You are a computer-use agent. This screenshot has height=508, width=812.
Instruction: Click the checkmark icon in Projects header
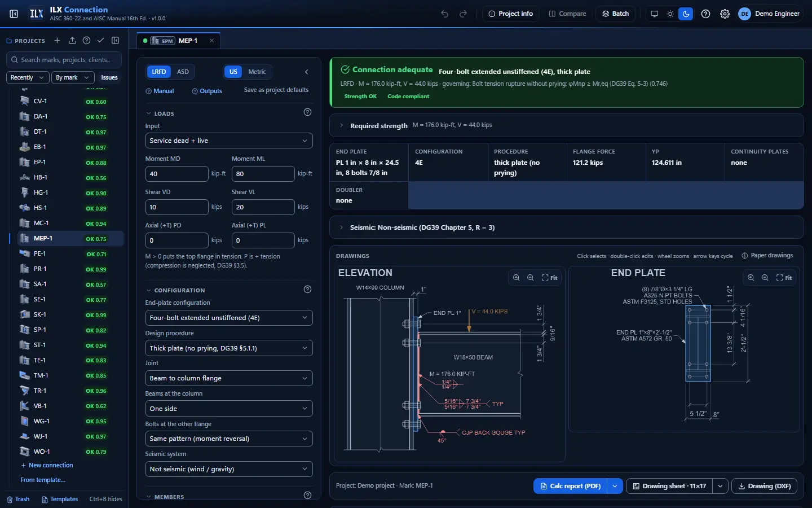coord(100,41)
